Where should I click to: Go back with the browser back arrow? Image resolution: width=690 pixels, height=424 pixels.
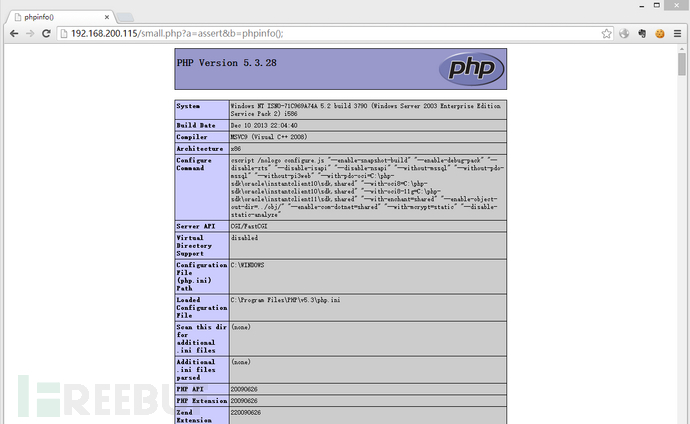[x=14, y=33]
